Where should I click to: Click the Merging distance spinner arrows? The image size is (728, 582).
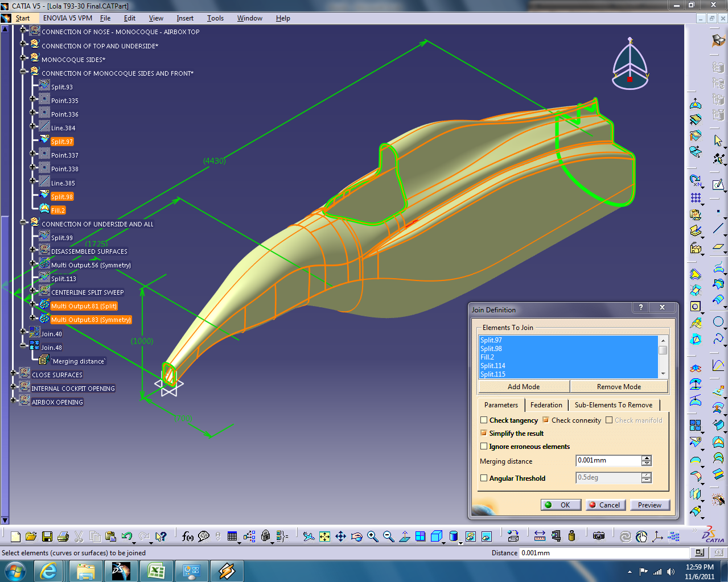pos(647,460)
